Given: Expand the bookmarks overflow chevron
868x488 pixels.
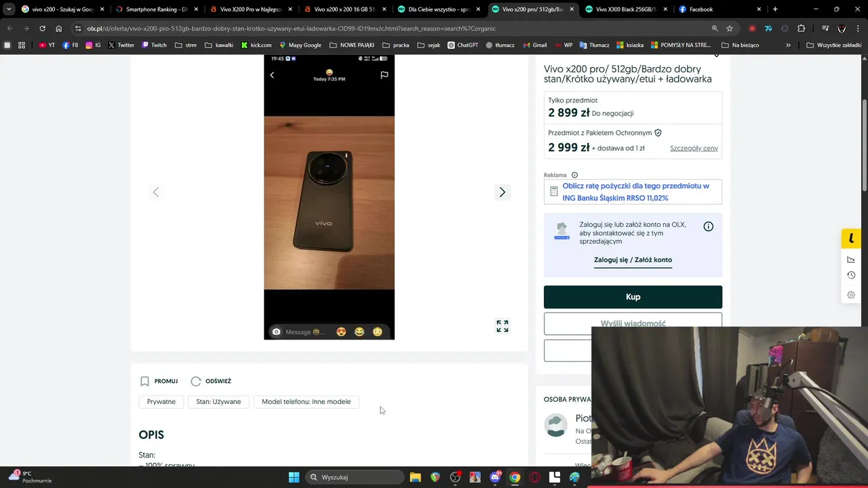Looking at the screenshot, I should 788,45.
